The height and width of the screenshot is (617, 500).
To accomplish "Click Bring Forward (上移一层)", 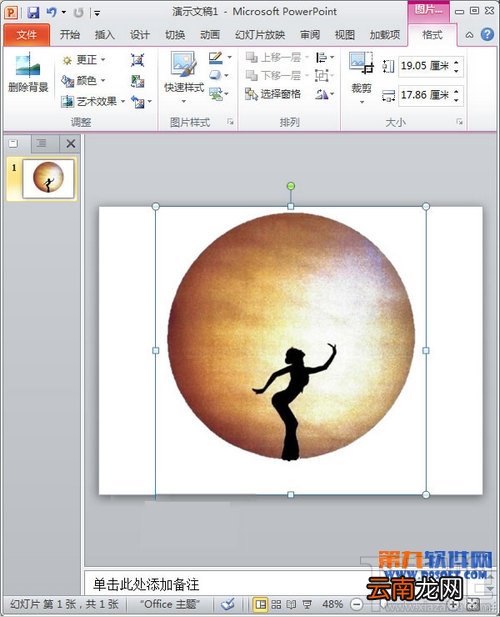I will 277,57.
